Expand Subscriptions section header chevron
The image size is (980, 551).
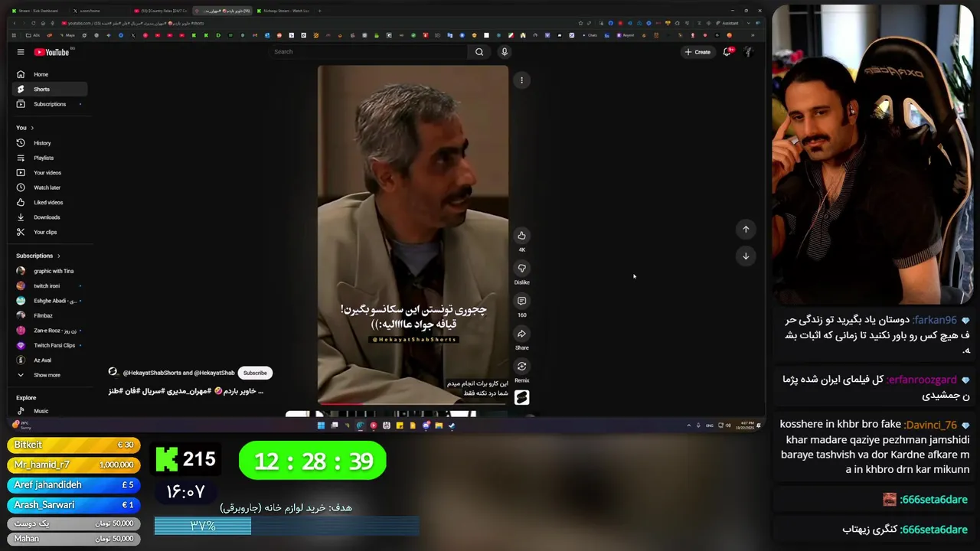58,256
